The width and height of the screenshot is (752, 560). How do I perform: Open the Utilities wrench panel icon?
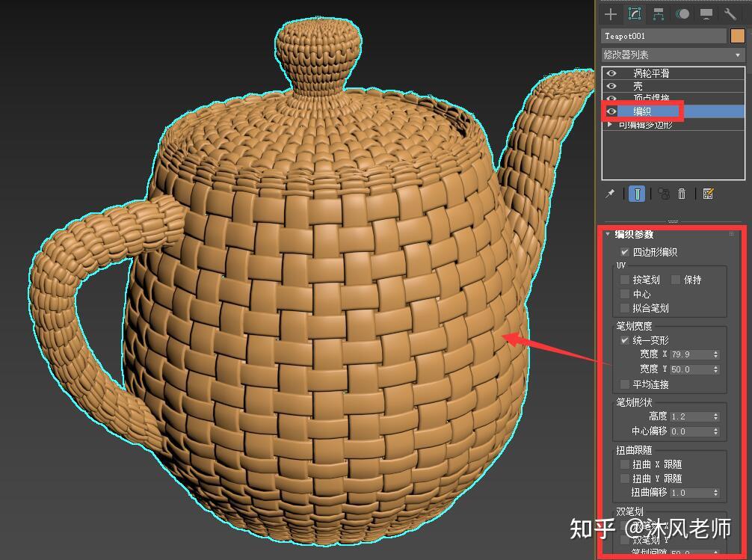pos(730,14)
